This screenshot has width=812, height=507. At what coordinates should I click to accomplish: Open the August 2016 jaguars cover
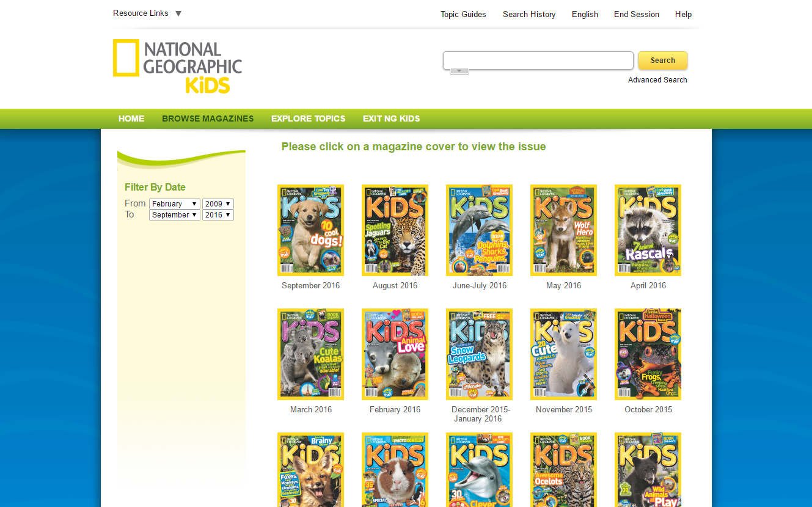click(x=395, y=230)
